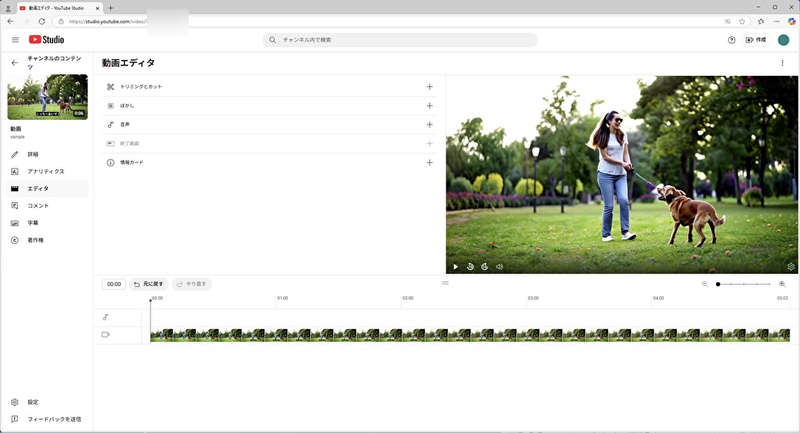
Task: Click the play button in video preview
Action: coord(455,267)
